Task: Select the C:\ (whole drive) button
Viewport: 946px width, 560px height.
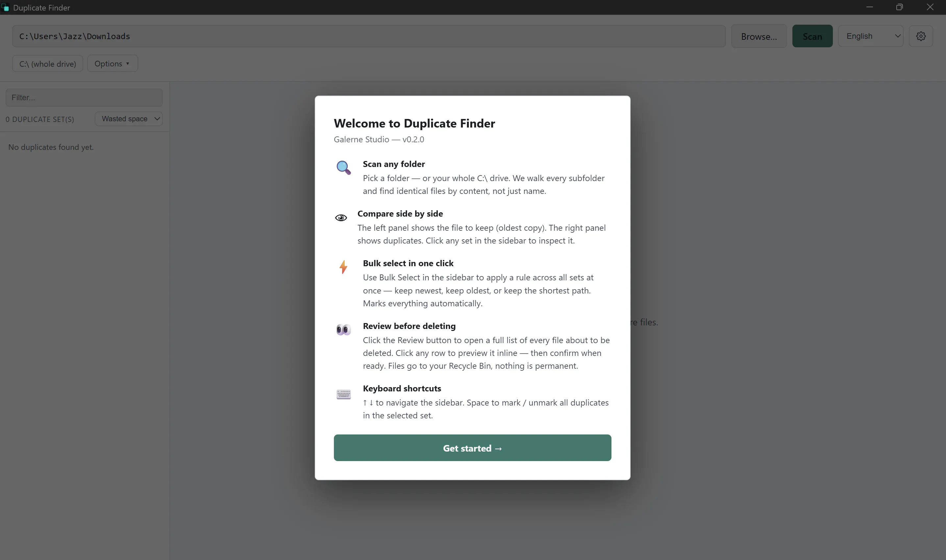Action: click(x=48, y=63)
